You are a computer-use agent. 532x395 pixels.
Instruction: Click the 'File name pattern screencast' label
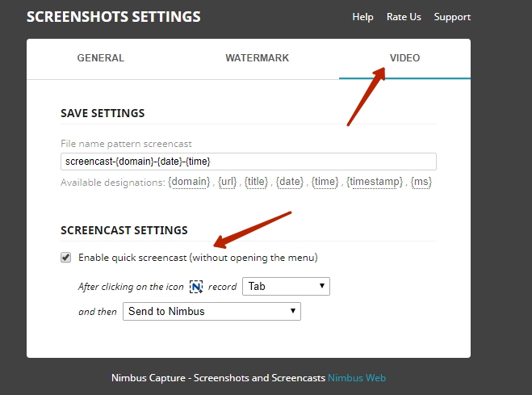coord(126,144)
